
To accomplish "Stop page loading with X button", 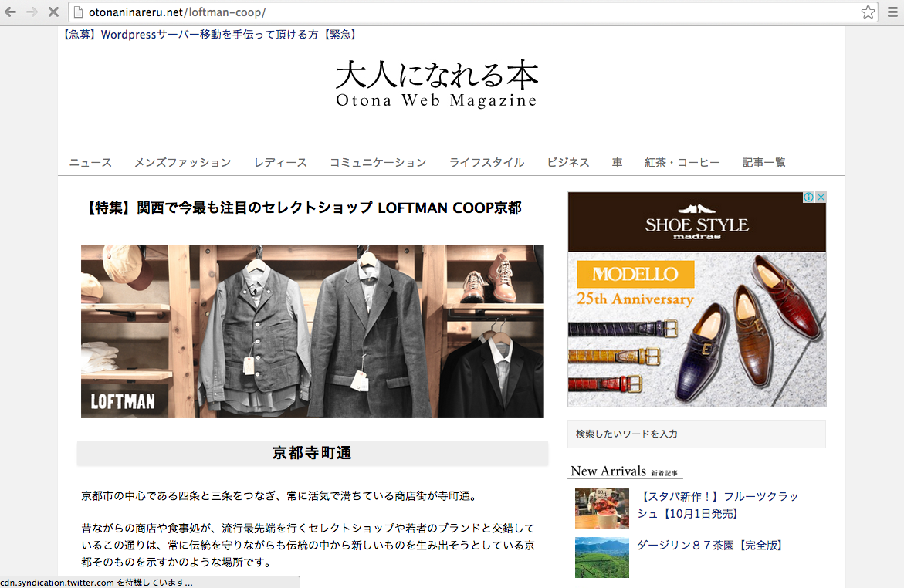I will [53, 12].
